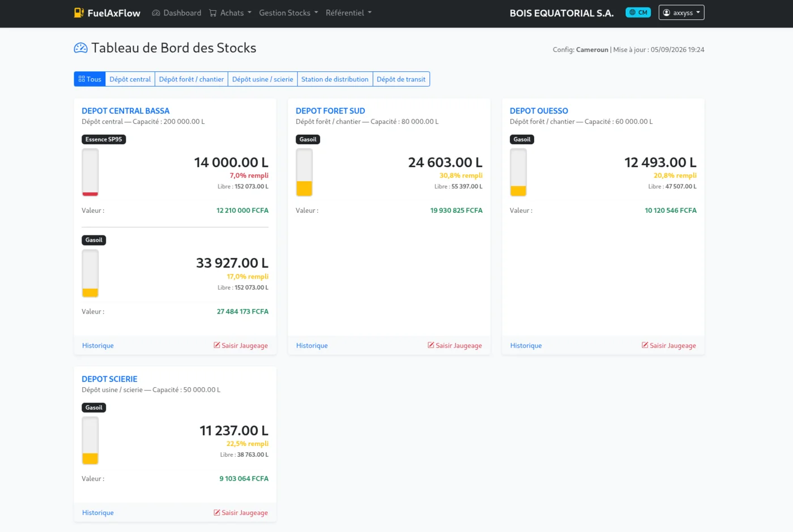Click the Gasoil tank gauge at DEPOT OUESSO

518,172
